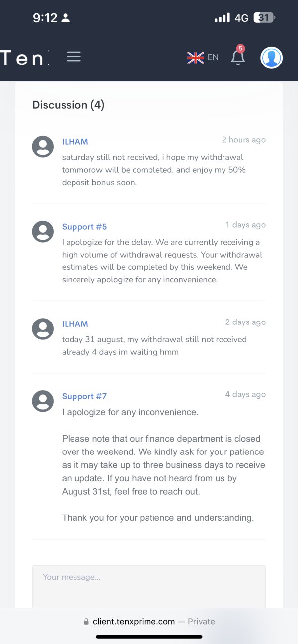Click ILHAM's avatar on the 2 hours ago comment

coord(43,147)
